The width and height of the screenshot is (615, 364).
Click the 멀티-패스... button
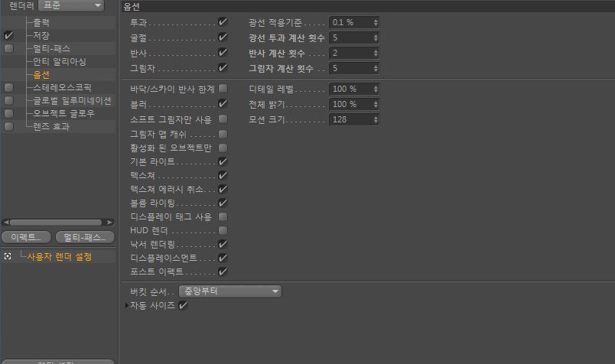pos(84,237)
